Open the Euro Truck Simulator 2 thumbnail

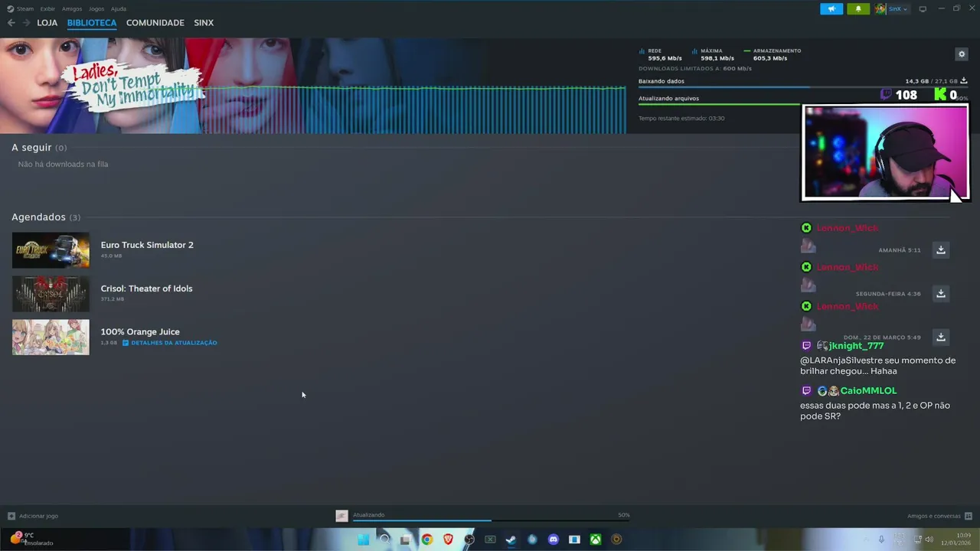(51, 250)
